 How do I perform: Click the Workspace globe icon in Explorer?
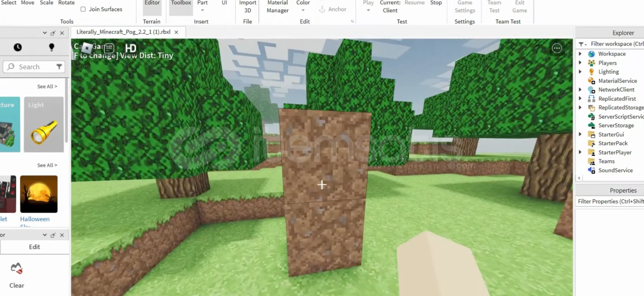click(591, 54)
